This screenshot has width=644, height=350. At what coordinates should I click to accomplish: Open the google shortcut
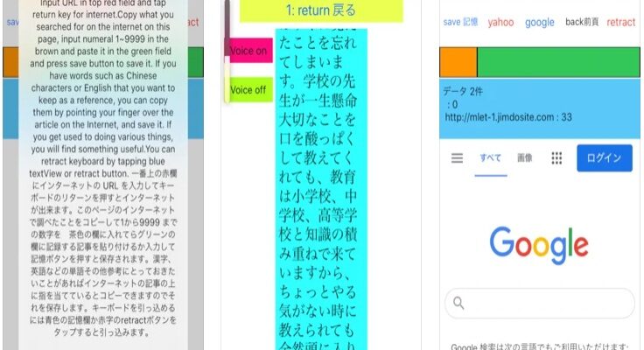[540, 22]
